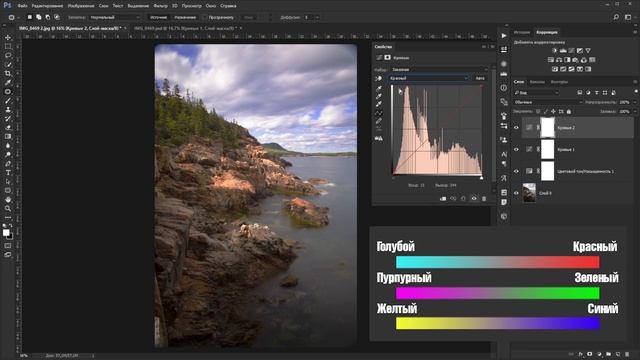Image resolution: width=640 pixels, height=360 pixels.
Task: Select the Pen tool
Action: (x=8, y=164)
